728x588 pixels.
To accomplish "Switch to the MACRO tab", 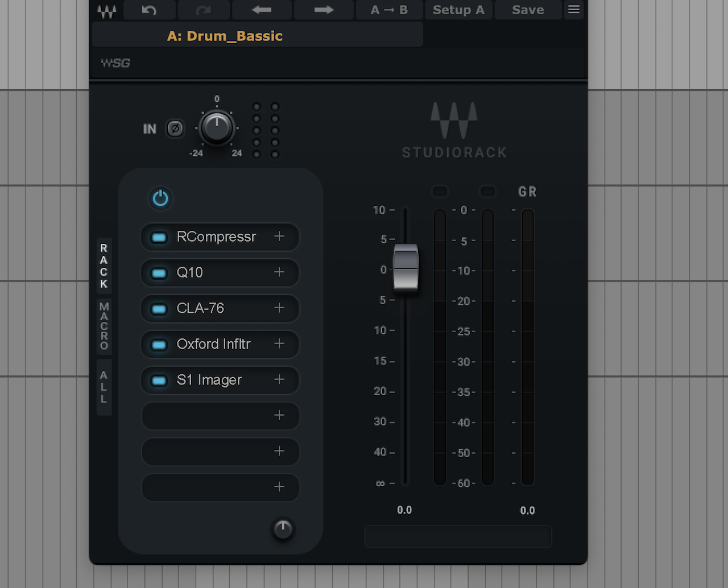I will coord(104,326).
